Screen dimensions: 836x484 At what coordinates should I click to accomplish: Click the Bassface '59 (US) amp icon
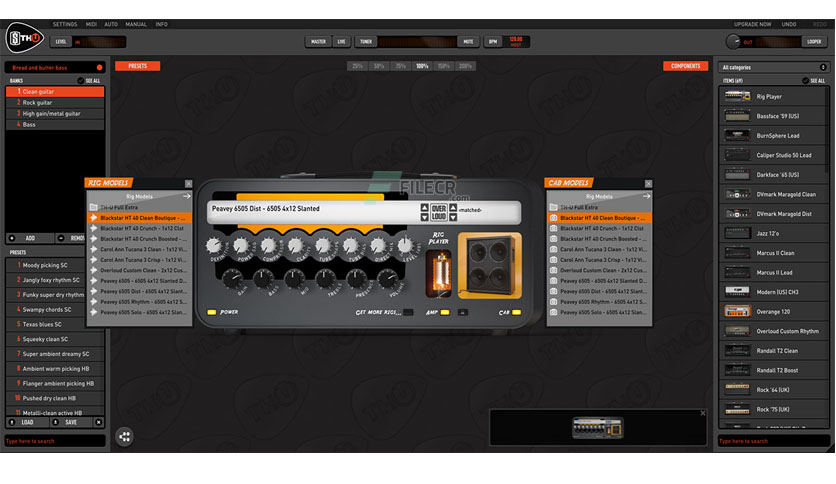click(x=737, y=116)
